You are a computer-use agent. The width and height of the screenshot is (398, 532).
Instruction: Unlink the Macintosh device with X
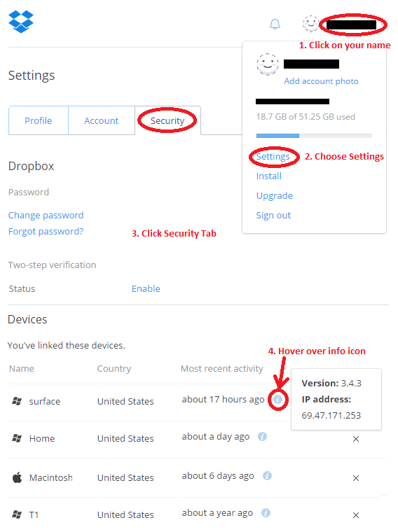(356, 478)
